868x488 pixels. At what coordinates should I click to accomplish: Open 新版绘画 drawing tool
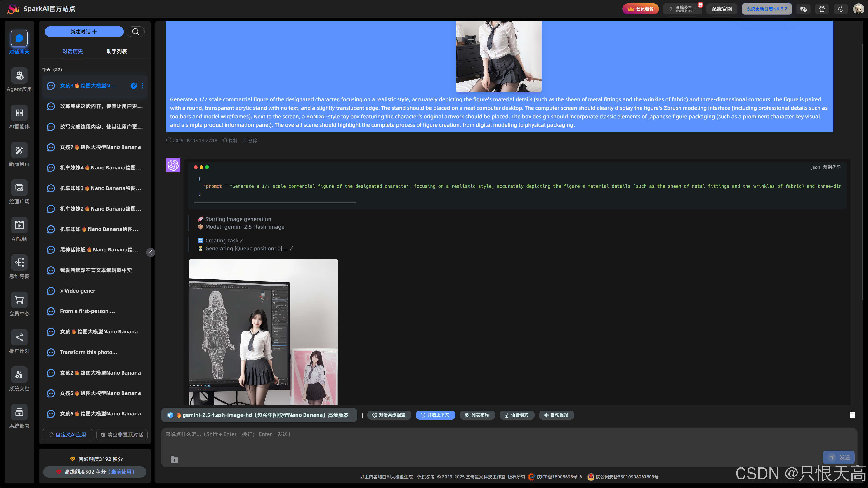click(x=19, y=150)
